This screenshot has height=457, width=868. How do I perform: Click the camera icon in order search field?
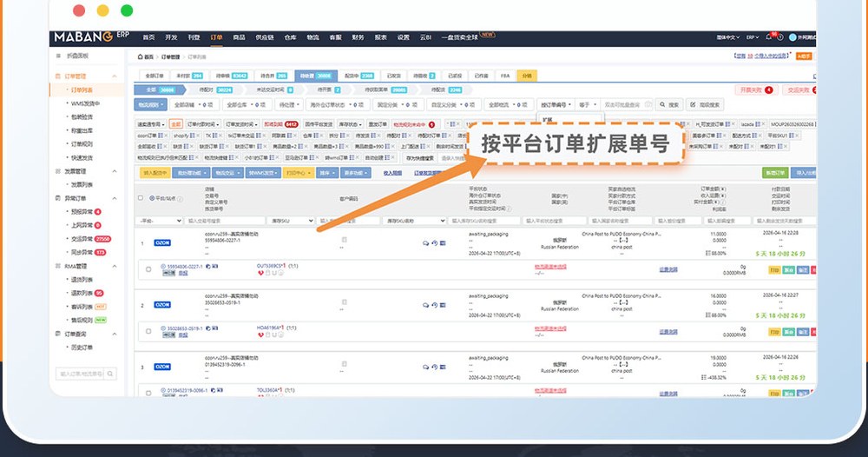648,104
